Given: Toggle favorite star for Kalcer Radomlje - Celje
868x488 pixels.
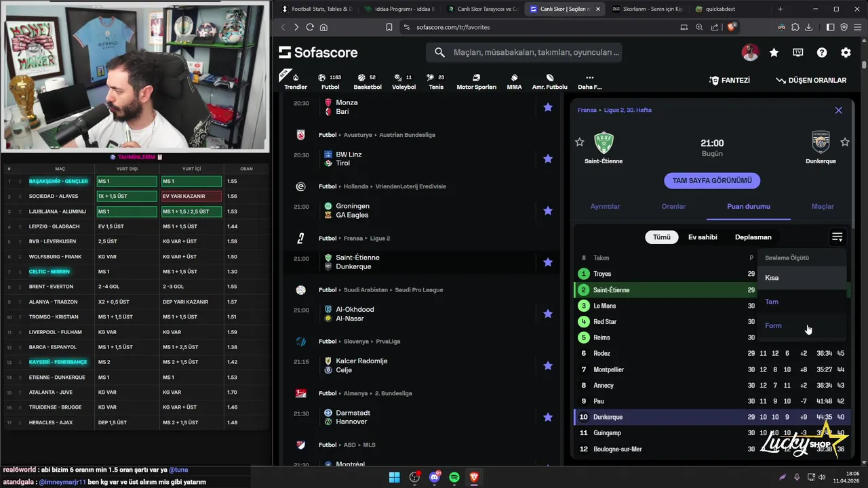Looking at the screenshot, I should coord(548,365).
